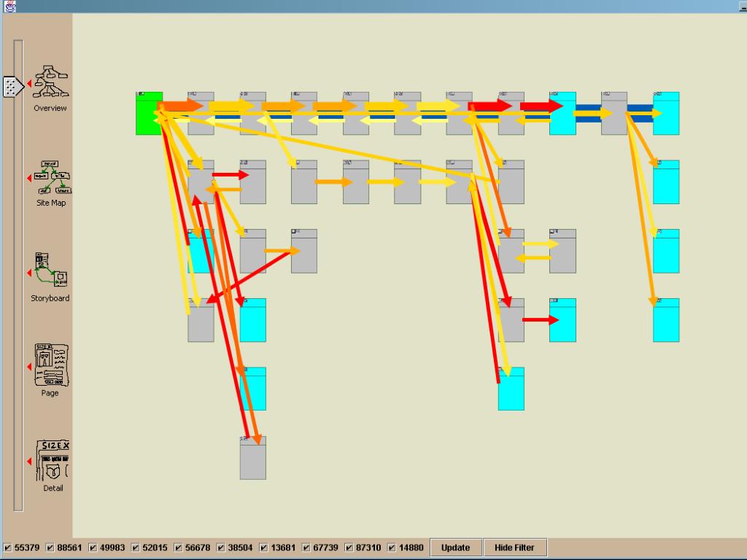Click the red marker beside Storyboard
Screen dimensions: 747x560
[29, 273]
